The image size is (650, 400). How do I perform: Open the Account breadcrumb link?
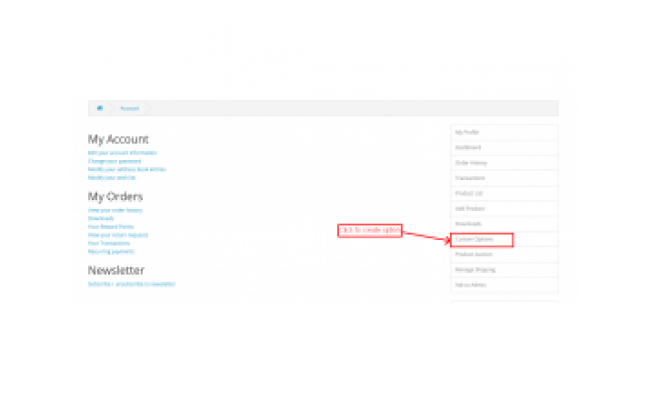click(130, 109)
